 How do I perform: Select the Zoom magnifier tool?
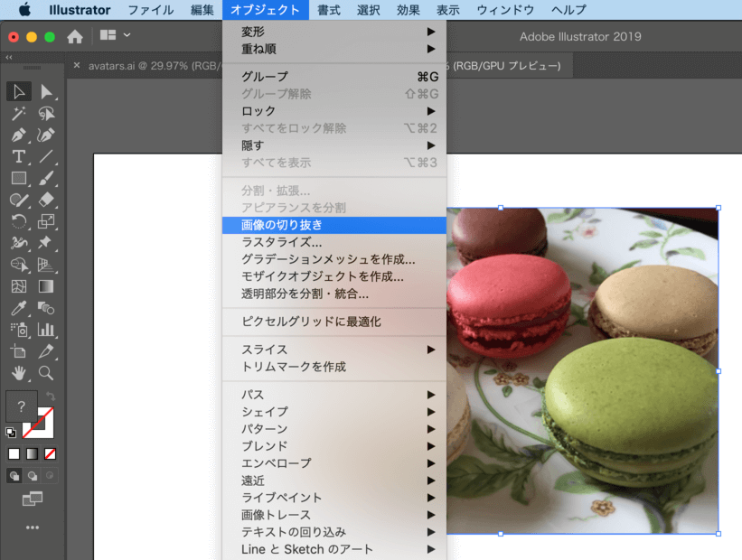46,373
